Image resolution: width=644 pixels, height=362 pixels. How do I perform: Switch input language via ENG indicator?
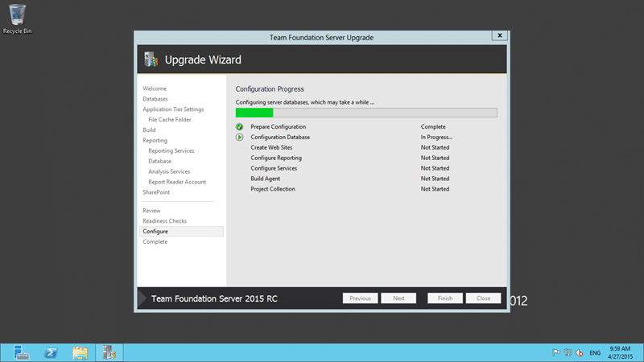(595, 353)
